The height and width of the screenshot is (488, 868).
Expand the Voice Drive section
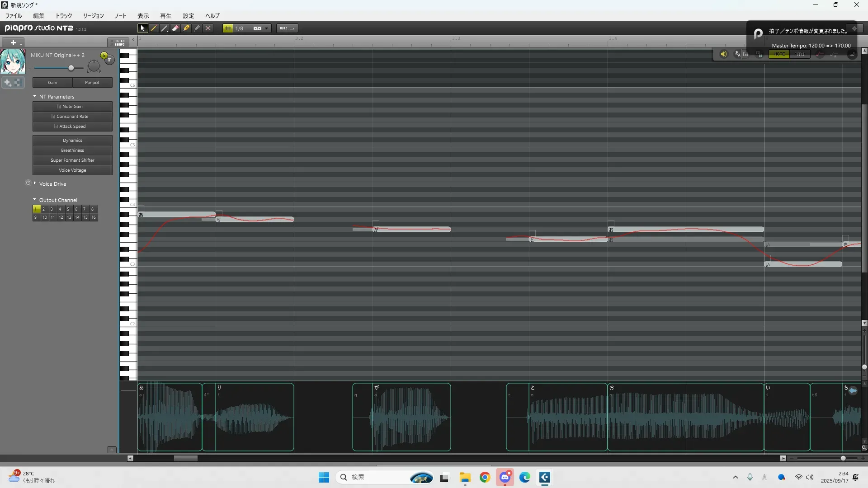(35, 183)
